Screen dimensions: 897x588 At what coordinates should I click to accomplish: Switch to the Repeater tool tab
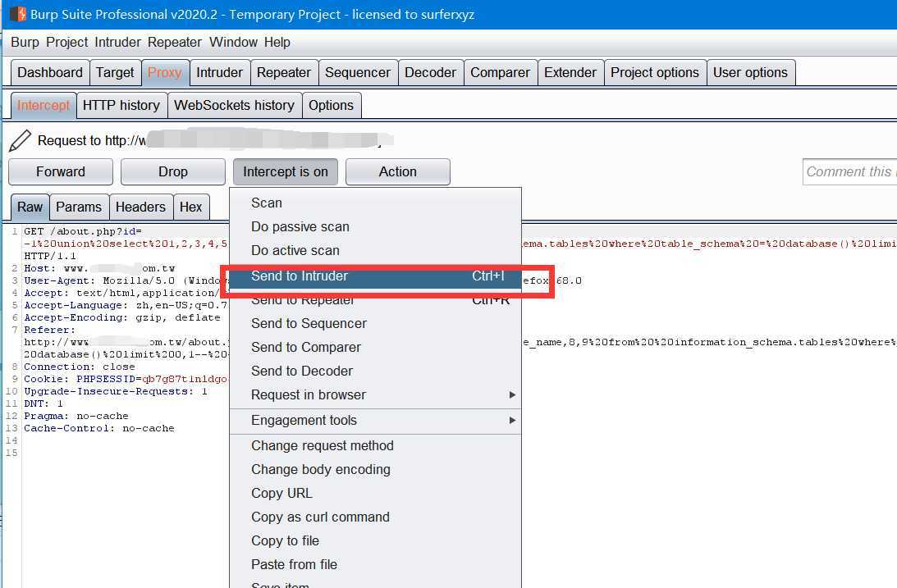pyautogui.click(x=284, y=72)
